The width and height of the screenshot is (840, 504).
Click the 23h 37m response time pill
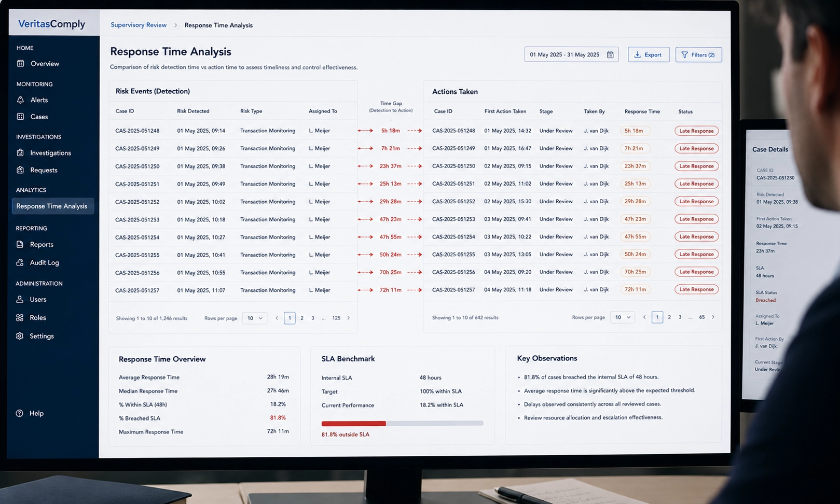coord(635,166)
